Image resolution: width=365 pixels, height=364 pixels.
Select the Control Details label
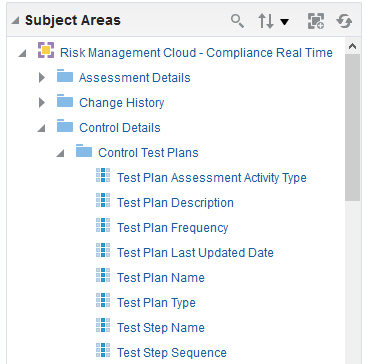[120, 128]
